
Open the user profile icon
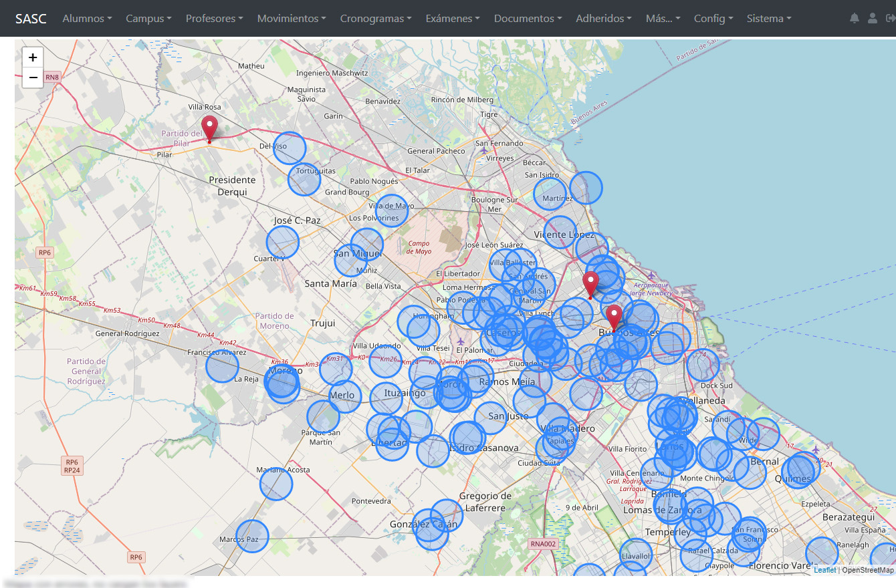pyautogui.click(x=873, y=19)
